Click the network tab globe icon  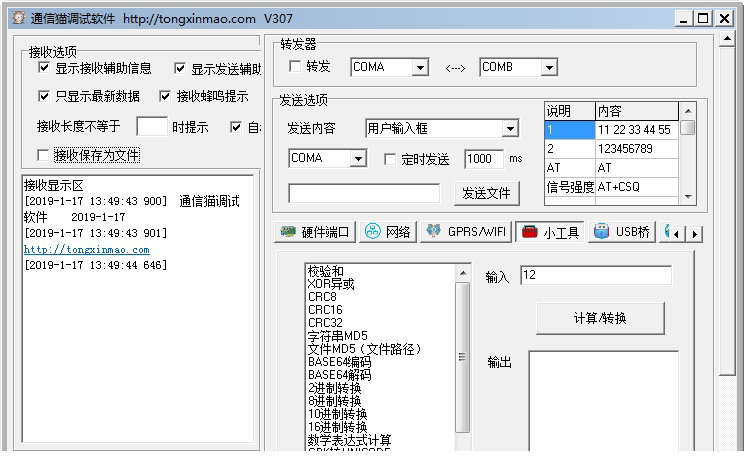372,232
